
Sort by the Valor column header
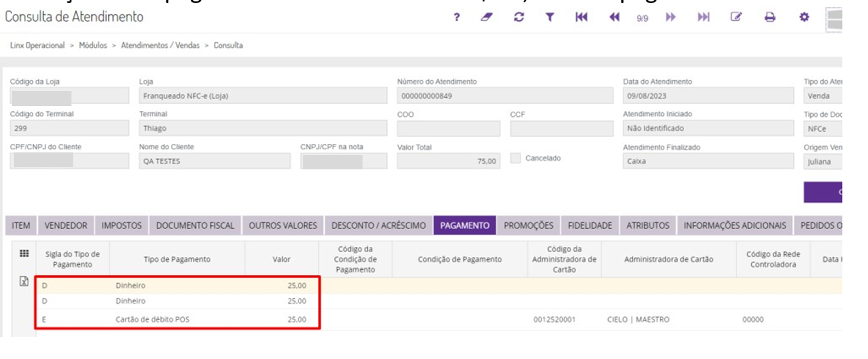(282, 259)
